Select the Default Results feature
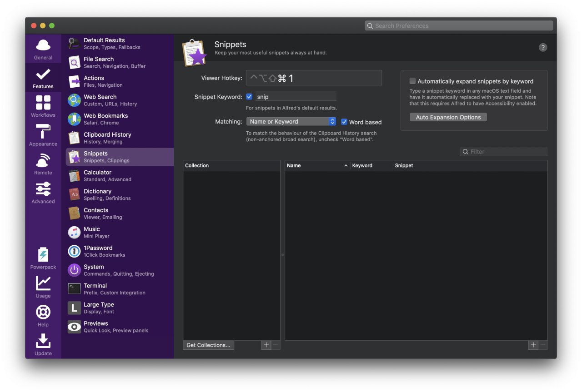Screen dimensions: 582x392 120,44
